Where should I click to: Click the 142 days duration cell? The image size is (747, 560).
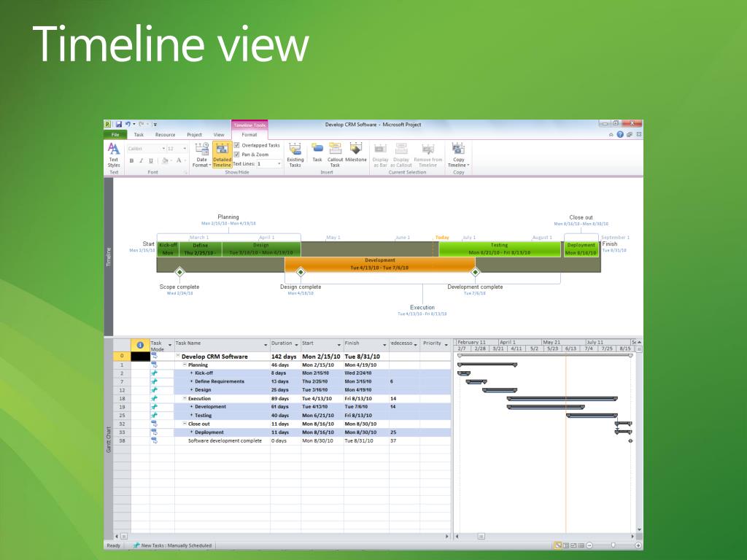coord(284,356)
